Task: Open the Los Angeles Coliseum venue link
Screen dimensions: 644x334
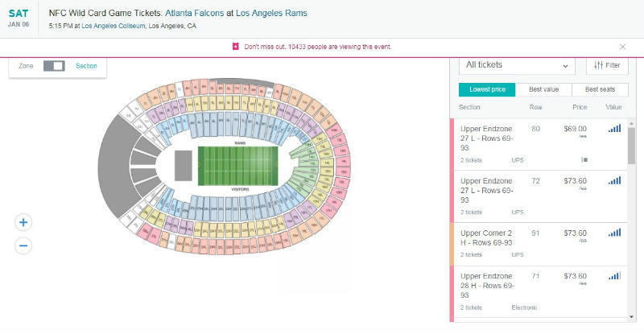Action: pyautogui.click(x=114, y=26)
